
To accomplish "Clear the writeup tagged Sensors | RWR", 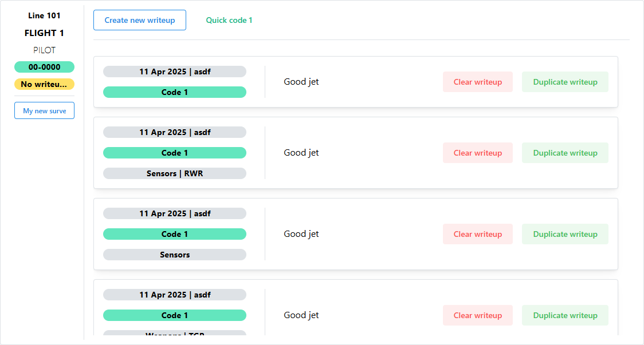I will click(477, 153).
